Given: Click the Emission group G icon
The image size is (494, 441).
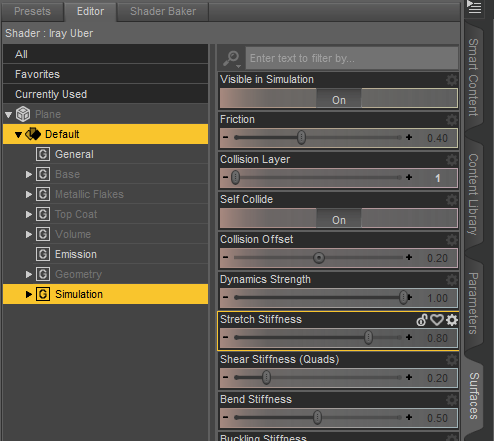Looking at the screenshot, I should 43,254.
